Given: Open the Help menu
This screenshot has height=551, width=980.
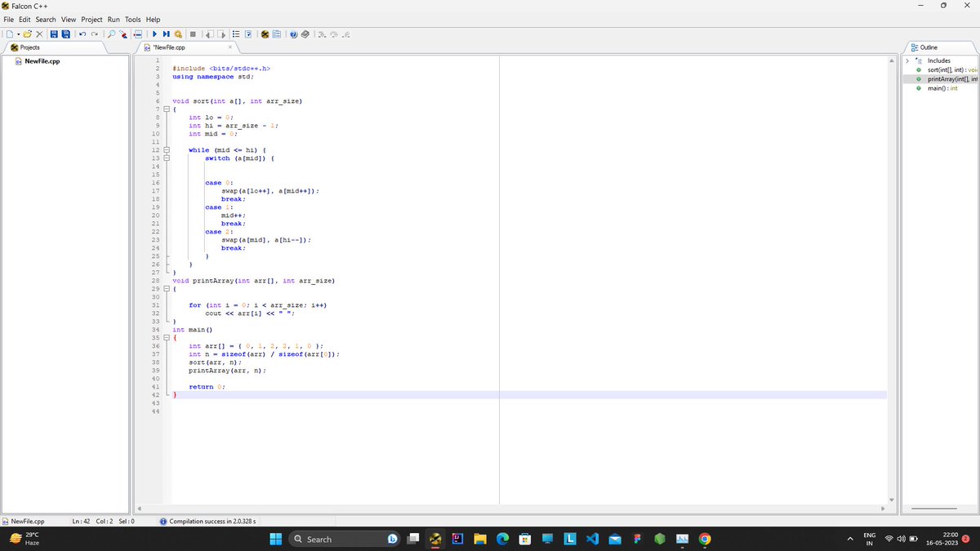Looking at the screenshot, I should click(x=153, y=19).
